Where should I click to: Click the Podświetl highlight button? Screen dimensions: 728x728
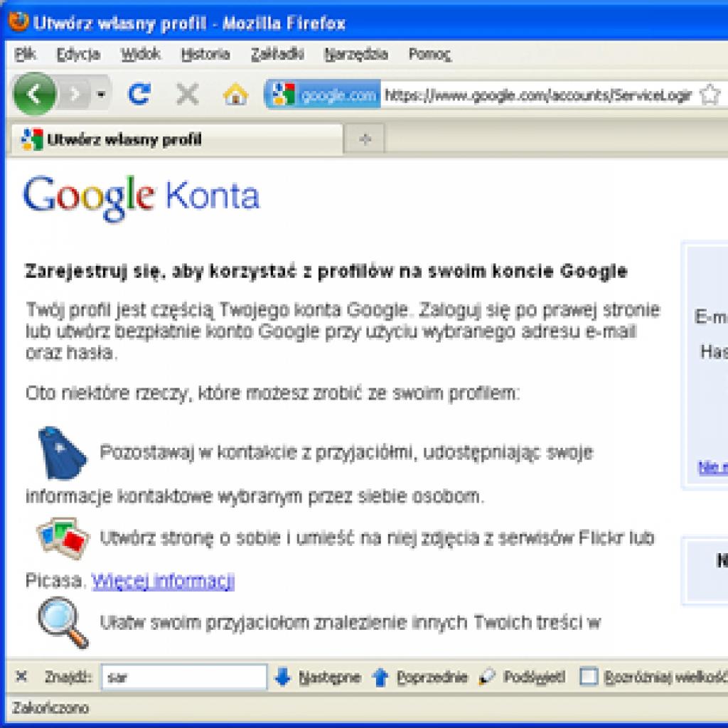tap(522, 677)
